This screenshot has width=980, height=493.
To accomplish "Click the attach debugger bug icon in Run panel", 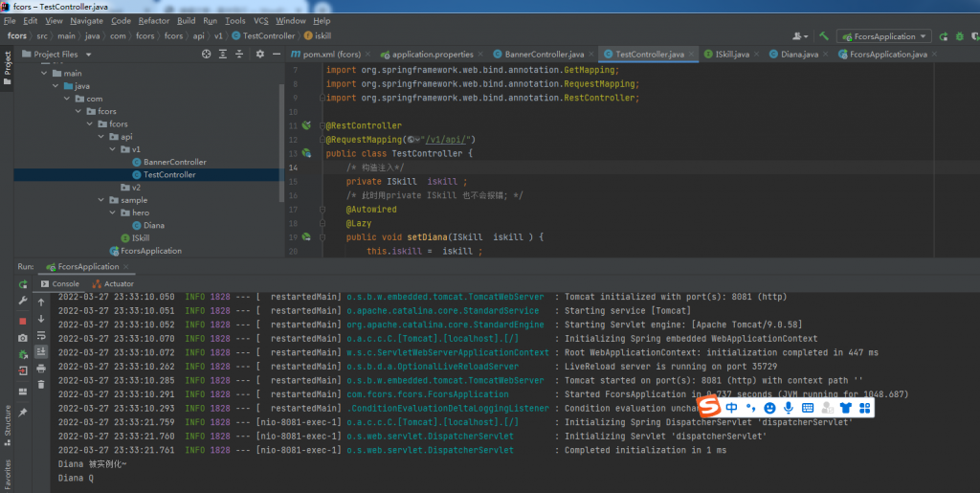I will 23,354.
